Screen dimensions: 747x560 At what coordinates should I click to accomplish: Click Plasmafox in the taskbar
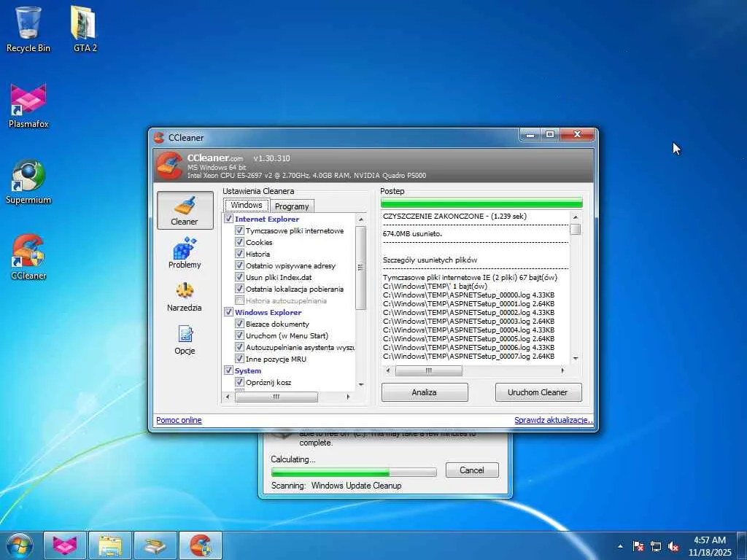pos(65,545)
